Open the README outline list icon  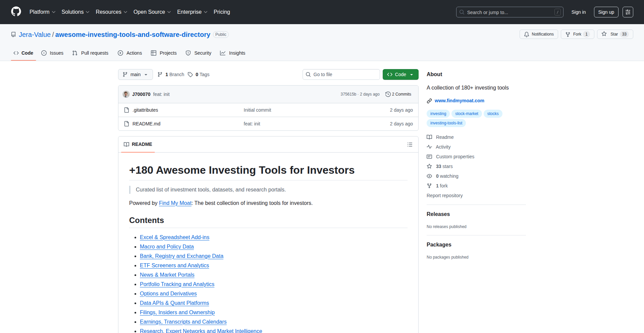point(410,145)
